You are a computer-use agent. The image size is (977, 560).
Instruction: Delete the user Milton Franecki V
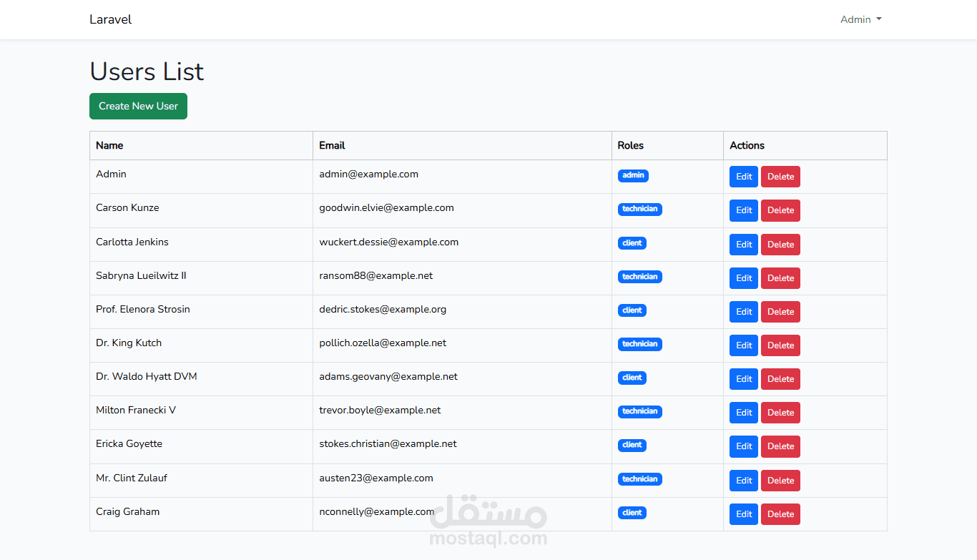point(780,413)
